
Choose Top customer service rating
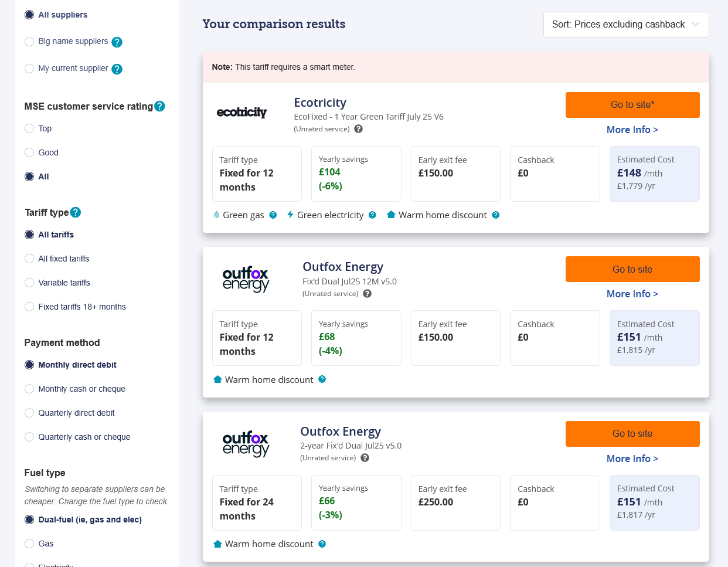click(x=29, y=128)
